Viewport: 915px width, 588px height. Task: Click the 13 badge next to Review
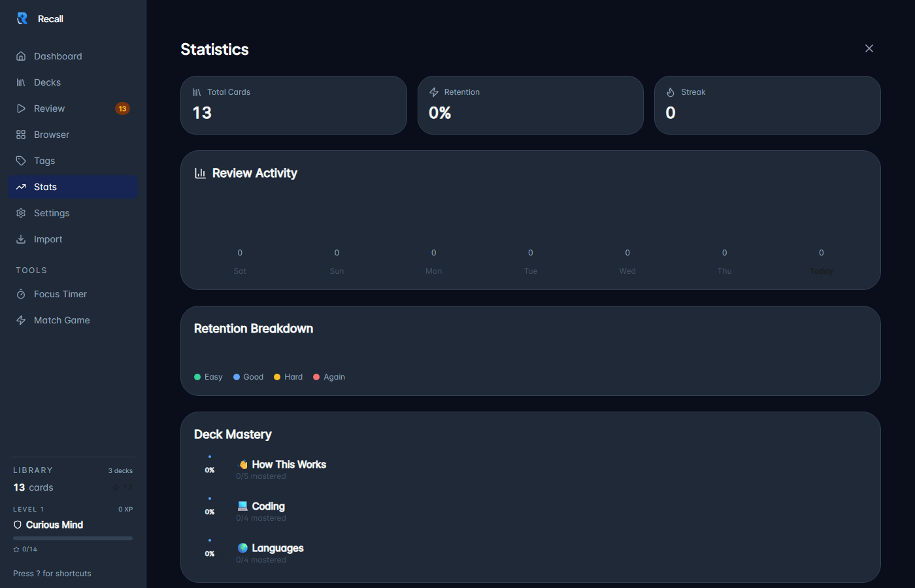123,108
